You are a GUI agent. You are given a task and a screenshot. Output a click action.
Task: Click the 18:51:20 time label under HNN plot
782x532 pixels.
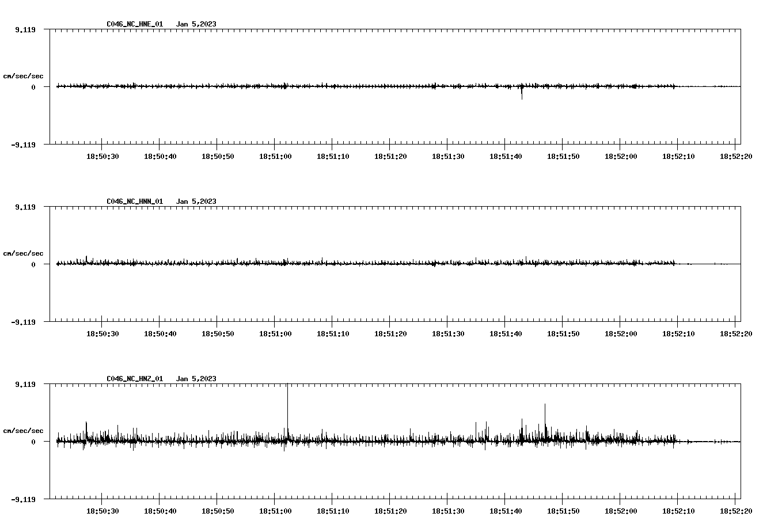[390, 333]
